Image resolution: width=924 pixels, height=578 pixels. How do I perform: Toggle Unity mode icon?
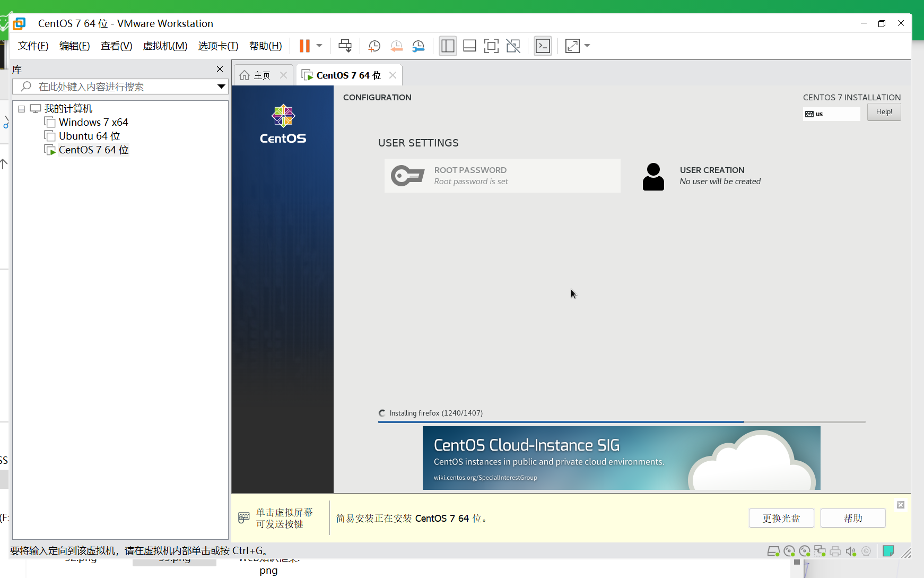tap(513, 46)
